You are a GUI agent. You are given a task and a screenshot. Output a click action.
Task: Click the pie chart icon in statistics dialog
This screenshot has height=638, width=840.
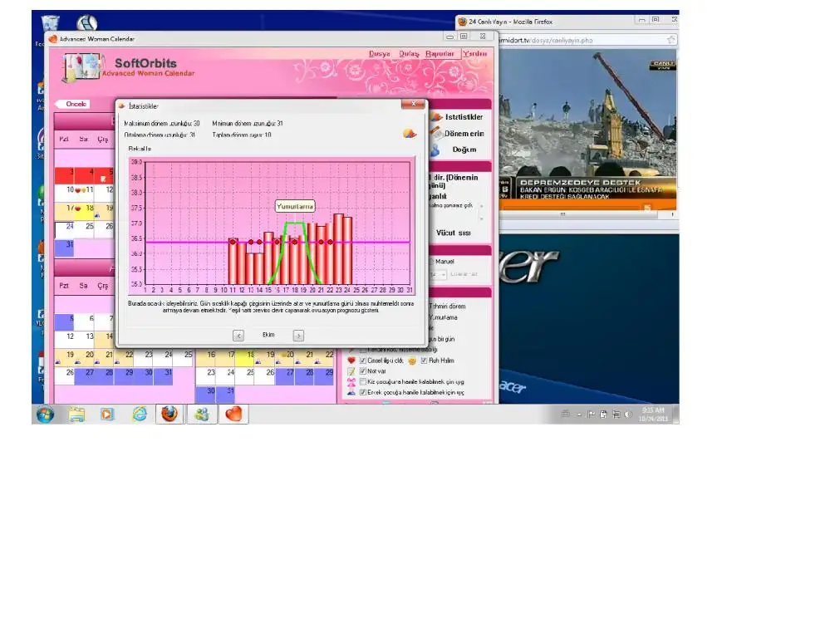click(x=410, y=133)
